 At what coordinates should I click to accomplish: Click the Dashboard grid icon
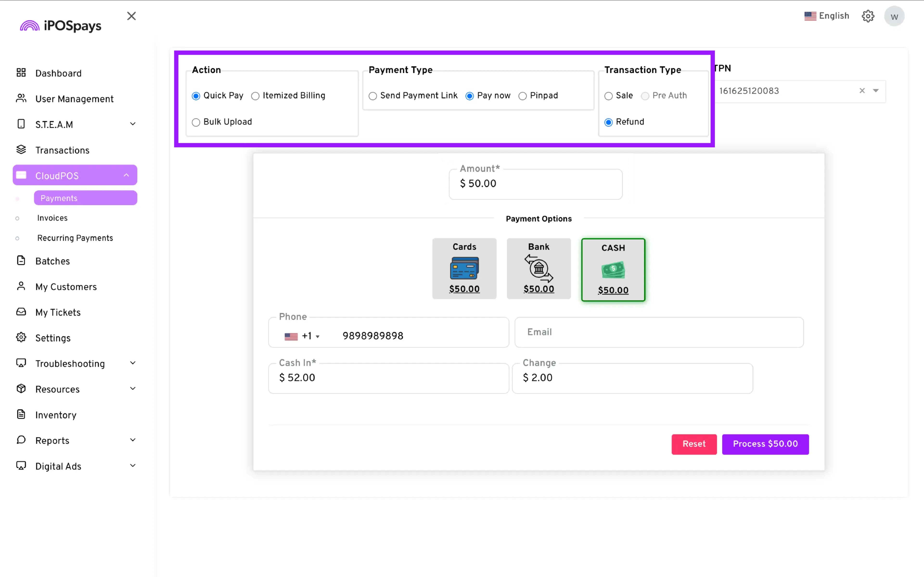21,73
